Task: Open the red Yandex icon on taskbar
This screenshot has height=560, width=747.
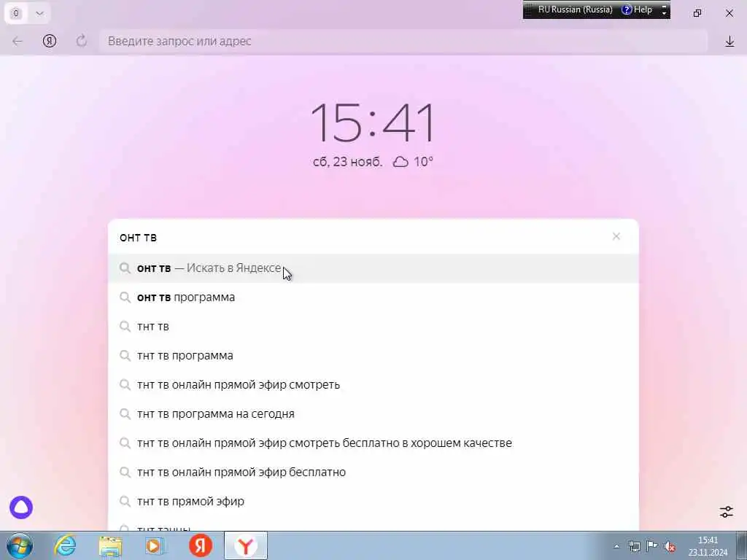Action: (201, 545)
